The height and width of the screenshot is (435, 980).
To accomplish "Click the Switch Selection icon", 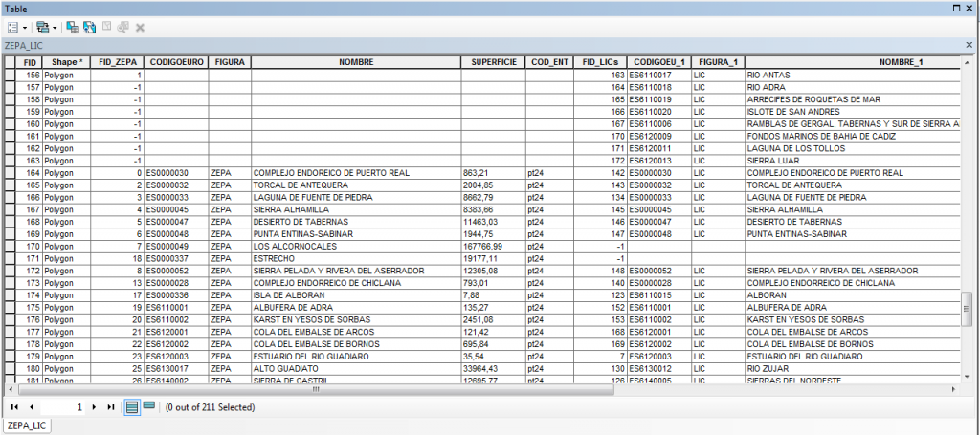I will [89, 28].
